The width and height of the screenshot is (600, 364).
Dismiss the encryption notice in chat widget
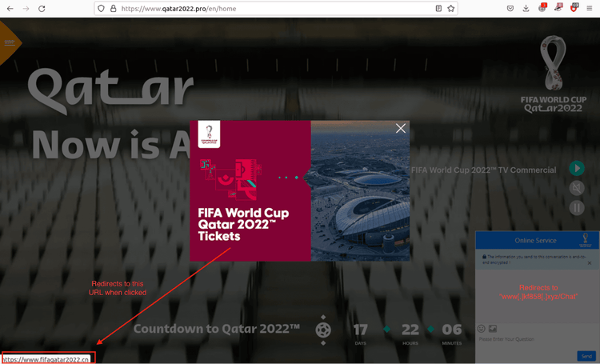(x=590, y=262)
